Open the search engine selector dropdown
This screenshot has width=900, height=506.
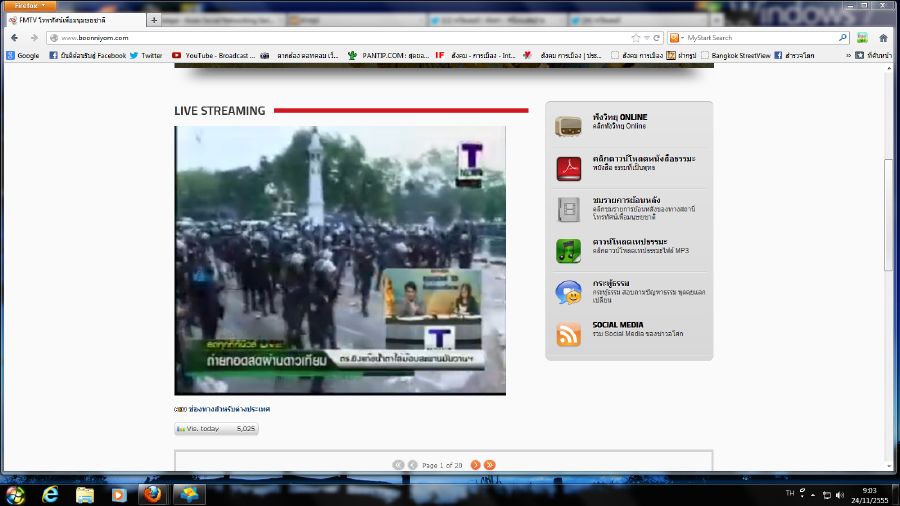coord(677,38)
